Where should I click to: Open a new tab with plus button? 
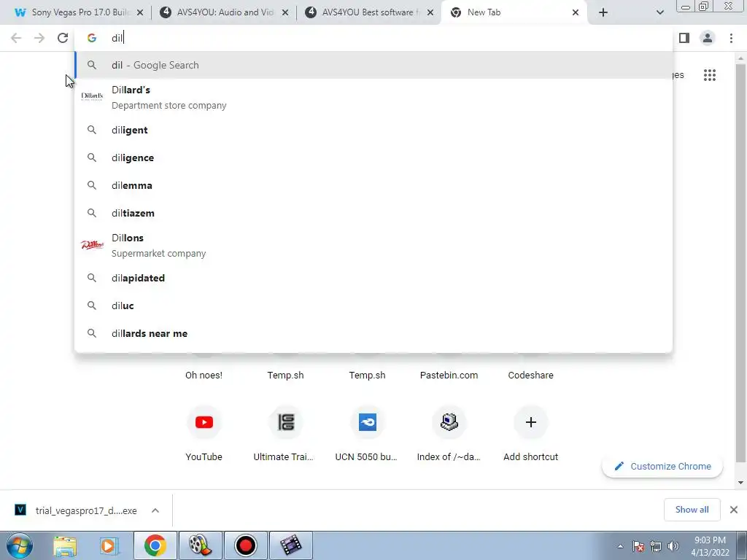coord(603,13)
